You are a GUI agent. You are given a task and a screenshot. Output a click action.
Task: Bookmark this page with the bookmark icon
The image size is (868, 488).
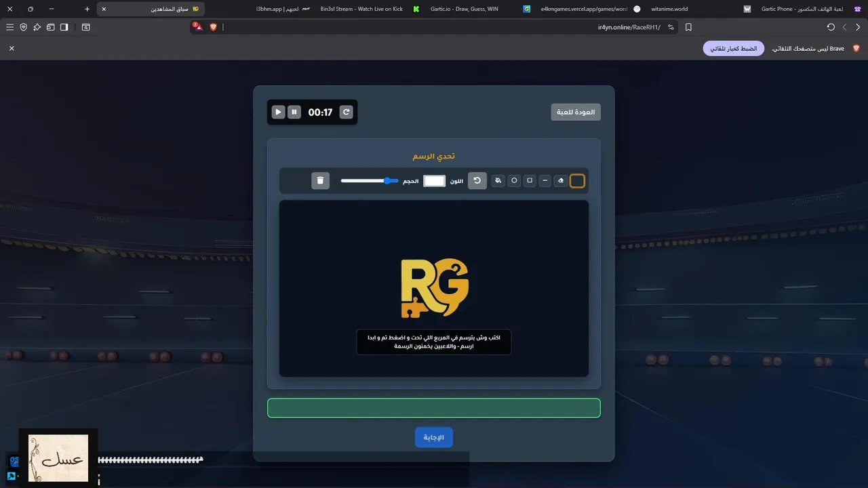(x=688, y=27)
